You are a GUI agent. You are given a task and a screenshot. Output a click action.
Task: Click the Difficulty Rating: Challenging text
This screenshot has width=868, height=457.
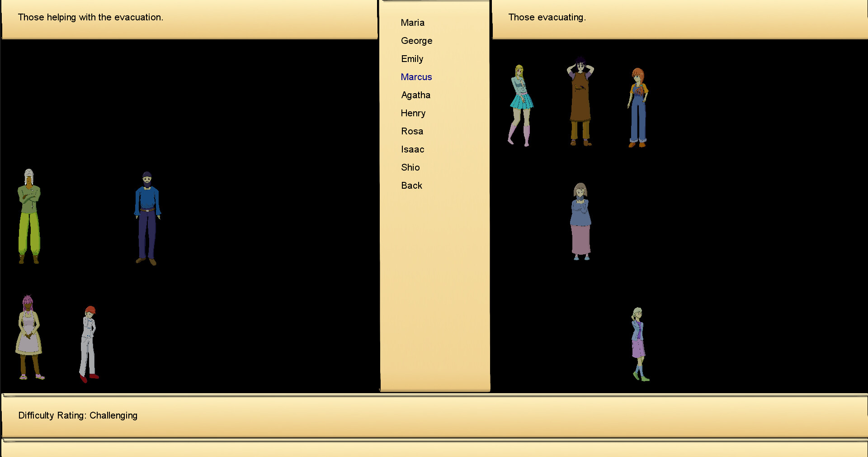click(78, 415)
